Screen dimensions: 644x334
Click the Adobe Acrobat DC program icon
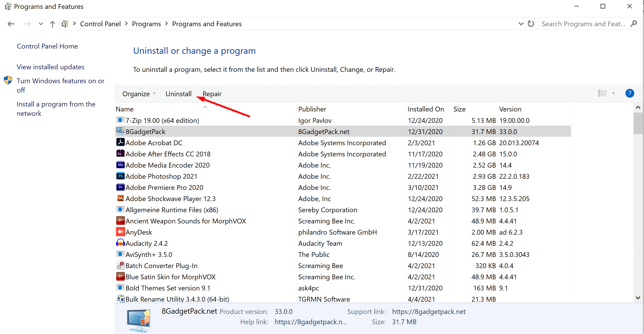pos(120,142)
